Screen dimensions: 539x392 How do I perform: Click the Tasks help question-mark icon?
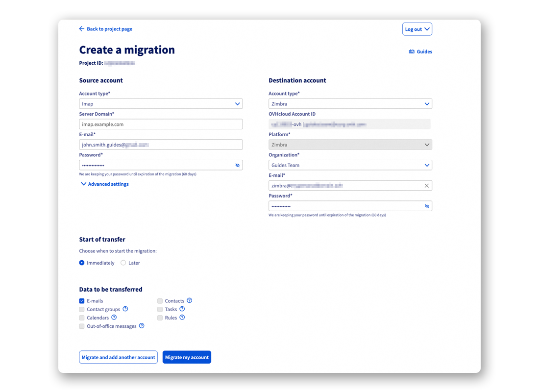[182, 309]
